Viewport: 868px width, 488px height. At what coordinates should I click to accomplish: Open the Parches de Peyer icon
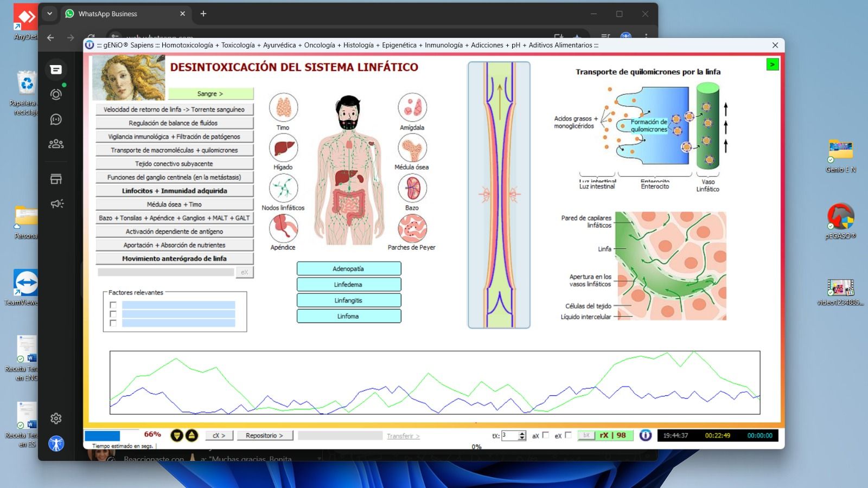click(412, 228)
